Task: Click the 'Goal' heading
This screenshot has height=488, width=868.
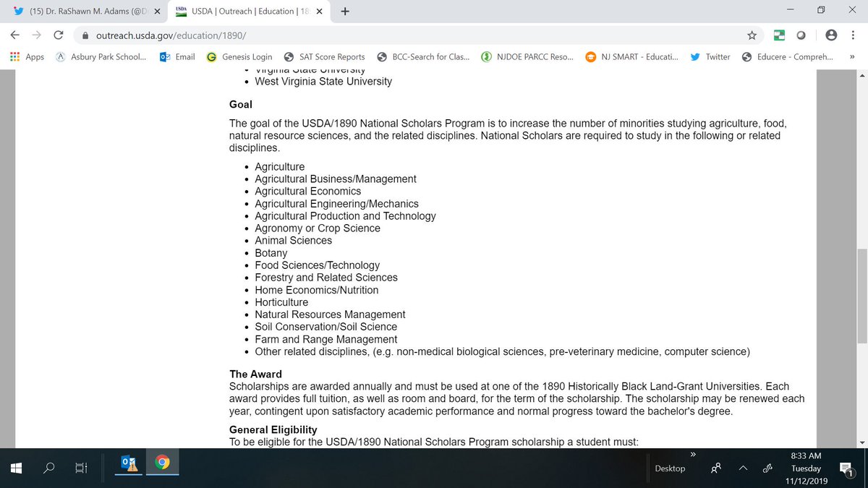Action: pyautogui.click(x=241, y=104)
